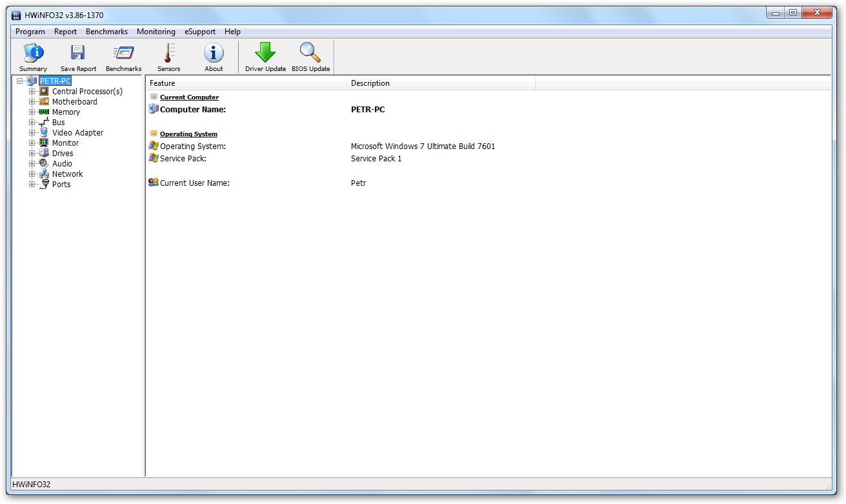846x504 pixels.
Task: Click the Current User Name icon
Action: point(154,183)
